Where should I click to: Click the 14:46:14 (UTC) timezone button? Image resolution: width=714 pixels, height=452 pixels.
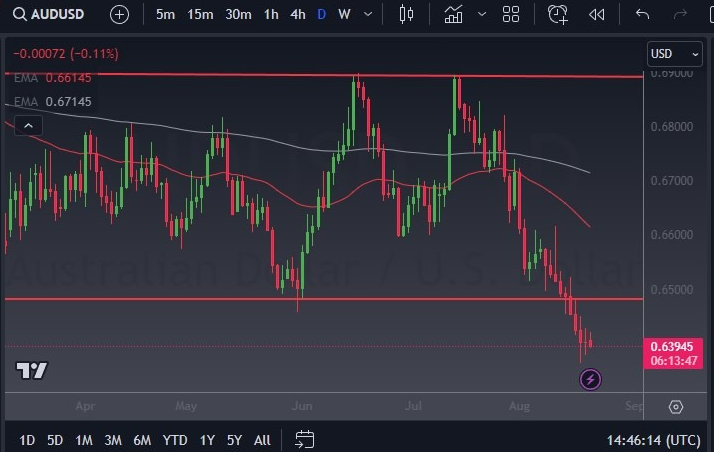[653, 440]
